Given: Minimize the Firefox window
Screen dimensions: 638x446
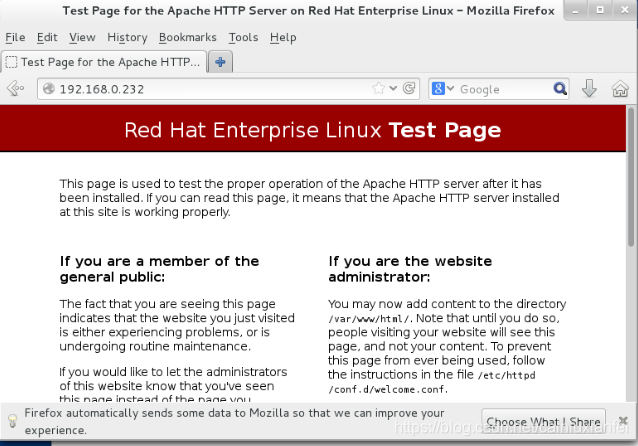Looking at the screenshot, I should click(x=575, y=11).
